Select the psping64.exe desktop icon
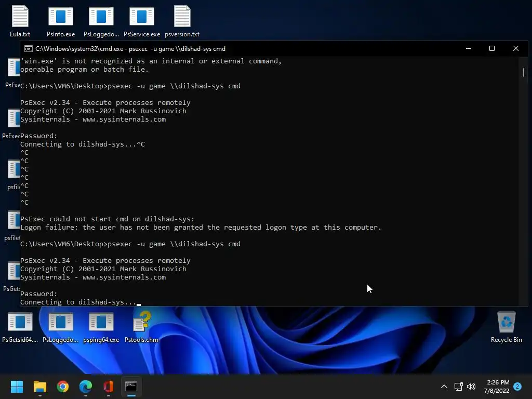 (101, 327)
